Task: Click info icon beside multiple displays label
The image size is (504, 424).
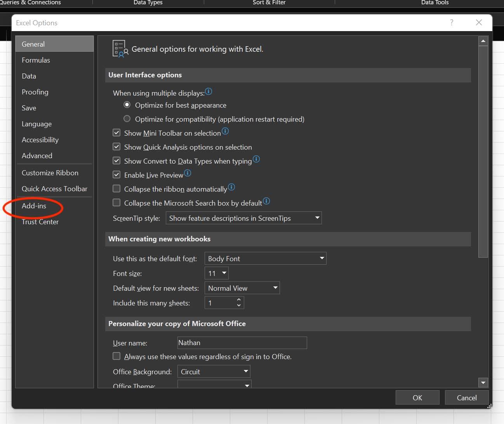Action: tap(209, 92)
